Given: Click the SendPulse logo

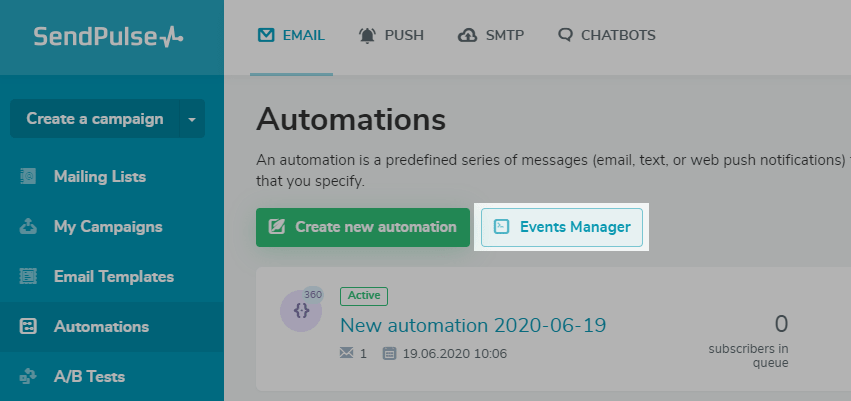Looking at the screenshot, I should click(109, 37).
